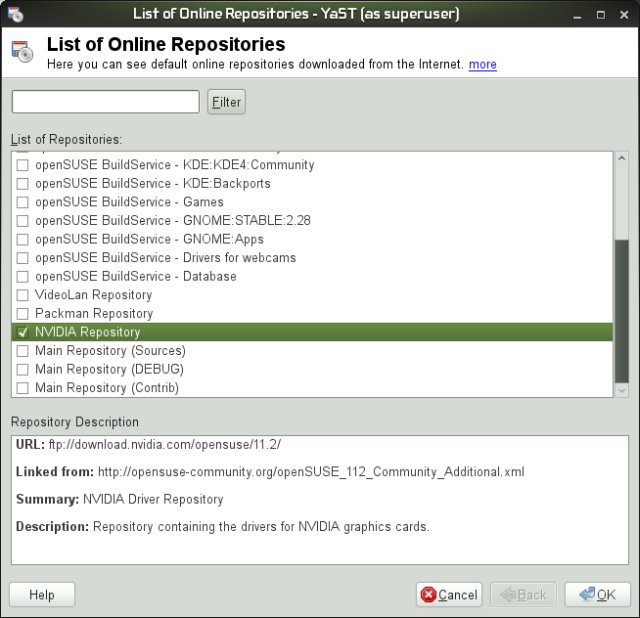This screenshot has width=640, height=618.
Task: Enable Drivers for webcams checkbox
Action: coord(22,258)
